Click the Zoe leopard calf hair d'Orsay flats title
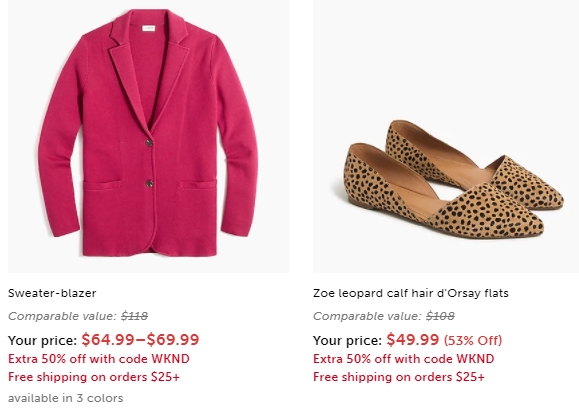The image size is (579, 411). tap(411, 293)
